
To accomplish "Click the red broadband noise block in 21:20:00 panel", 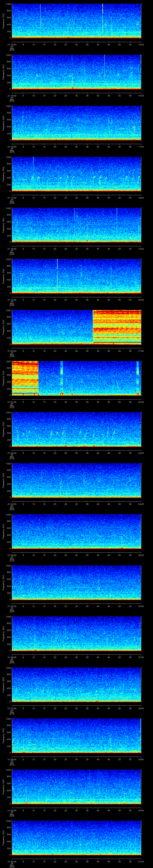I will (117, 327).
